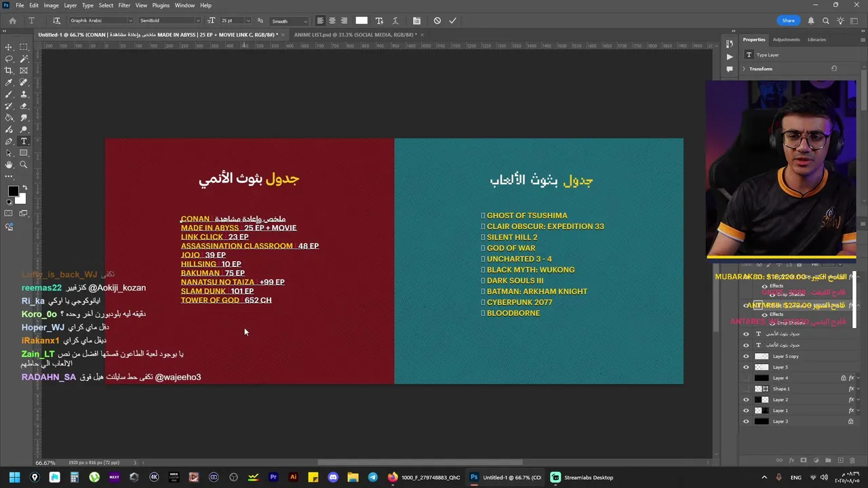Select the Crop tool
The width and height of the screenshot is (868, 488).
click(9, 70)
